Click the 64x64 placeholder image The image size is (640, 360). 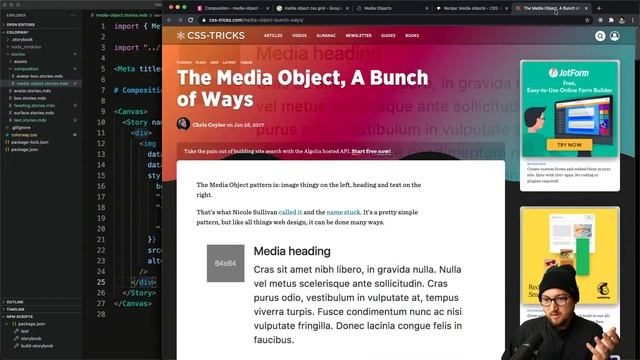[225, 263]
